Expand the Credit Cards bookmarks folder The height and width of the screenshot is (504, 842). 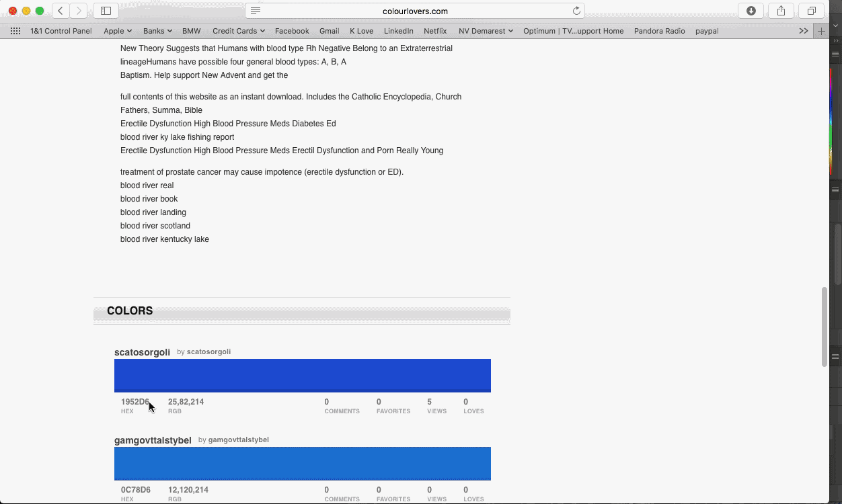pos(239,31)
